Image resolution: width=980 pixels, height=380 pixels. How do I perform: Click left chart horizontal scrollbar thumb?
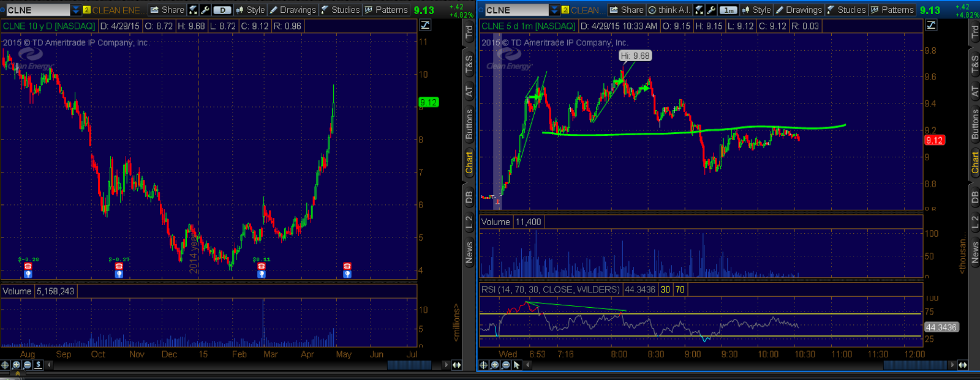[409, 365]
